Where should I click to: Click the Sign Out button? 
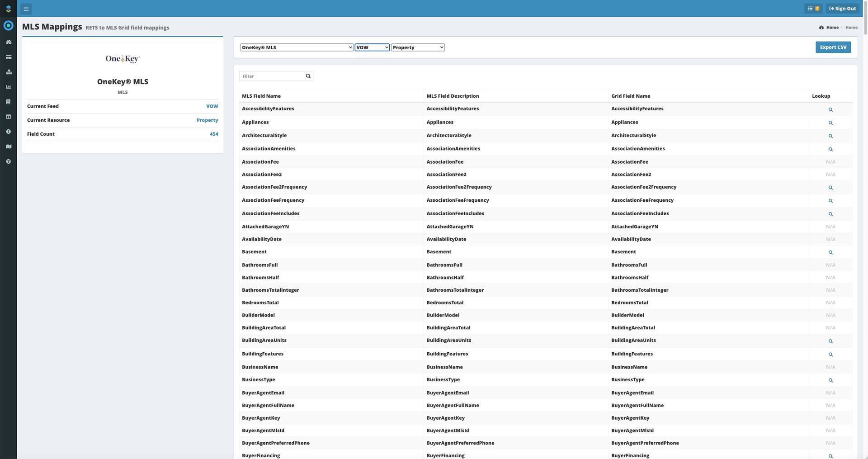coord(842,9)
